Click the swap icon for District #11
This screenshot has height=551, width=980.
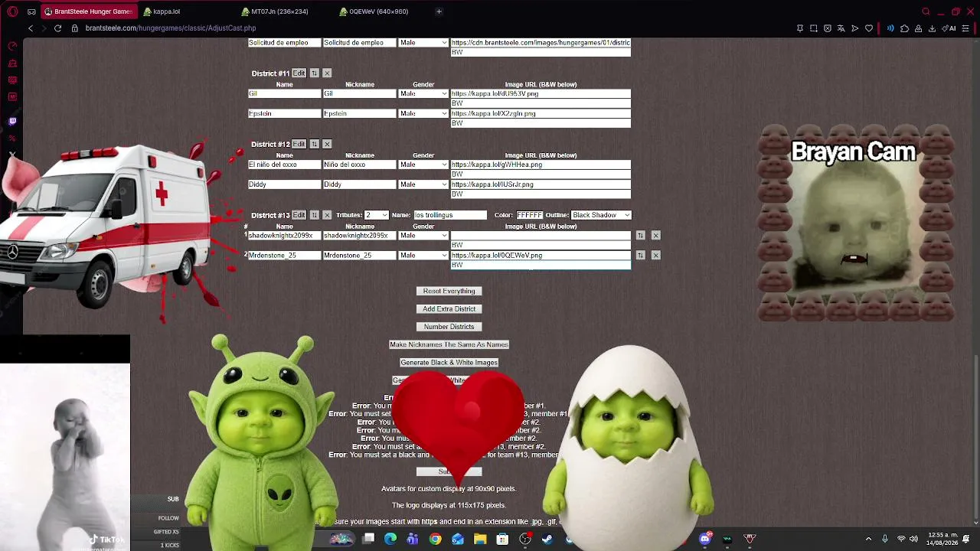pos(314,73)
